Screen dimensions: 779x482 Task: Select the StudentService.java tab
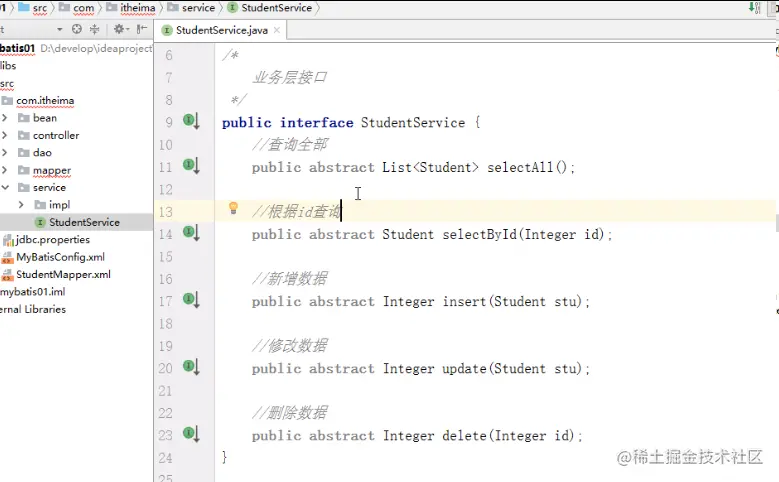click(220, 31)
